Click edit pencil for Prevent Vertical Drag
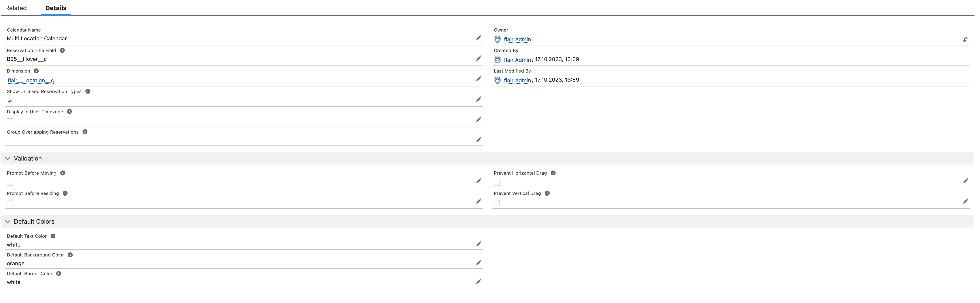 (x=965, y=201)
